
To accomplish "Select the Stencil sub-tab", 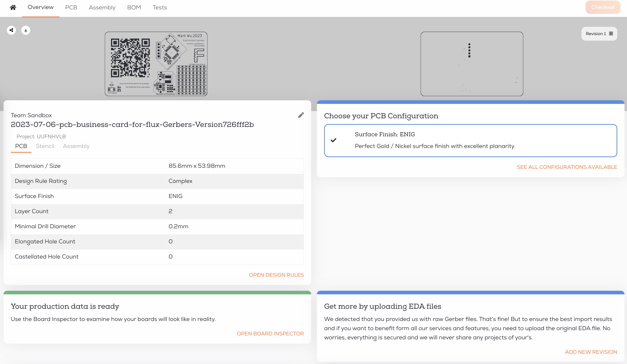I will point(45,146).
